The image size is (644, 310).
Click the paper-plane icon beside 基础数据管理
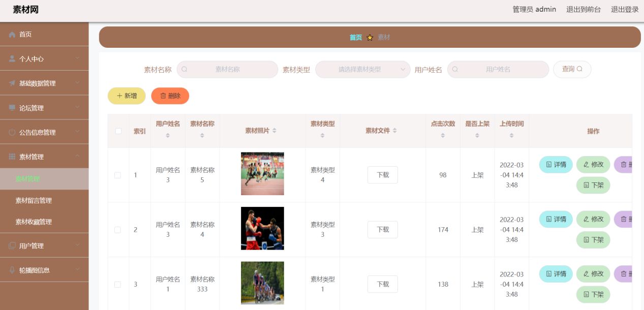tap(12, 83)
